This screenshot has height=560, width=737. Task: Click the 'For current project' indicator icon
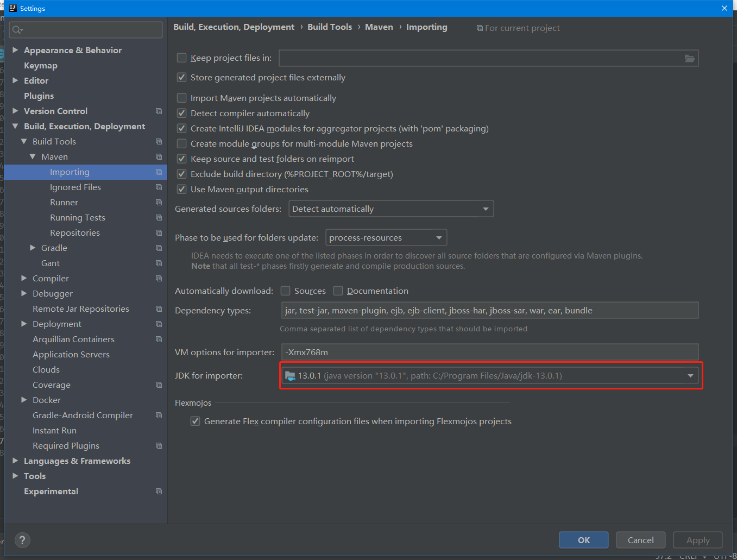pos(480,28)
